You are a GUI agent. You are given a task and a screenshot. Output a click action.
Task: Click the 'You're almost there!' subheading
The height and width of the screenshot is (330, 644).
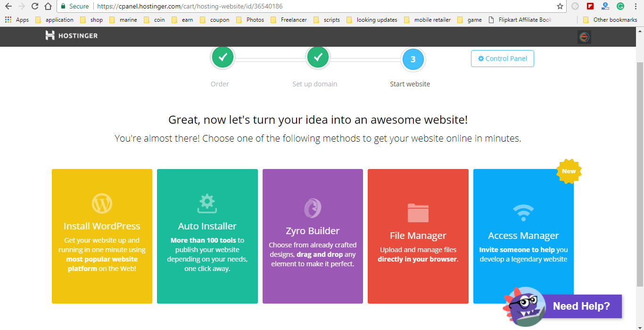click(x=318, y=139)
